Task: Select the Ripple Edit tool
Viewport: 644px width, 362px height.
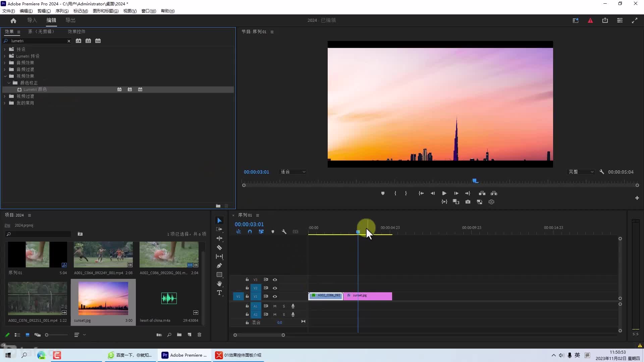Action: point(219,238)
